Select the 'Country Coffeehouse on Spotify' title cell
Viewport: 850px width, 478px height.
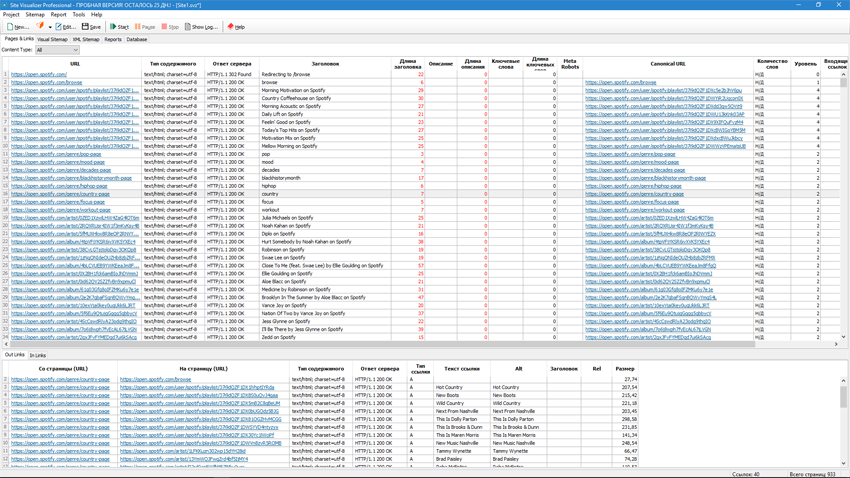pyautogui.click(x=325, y=98)
